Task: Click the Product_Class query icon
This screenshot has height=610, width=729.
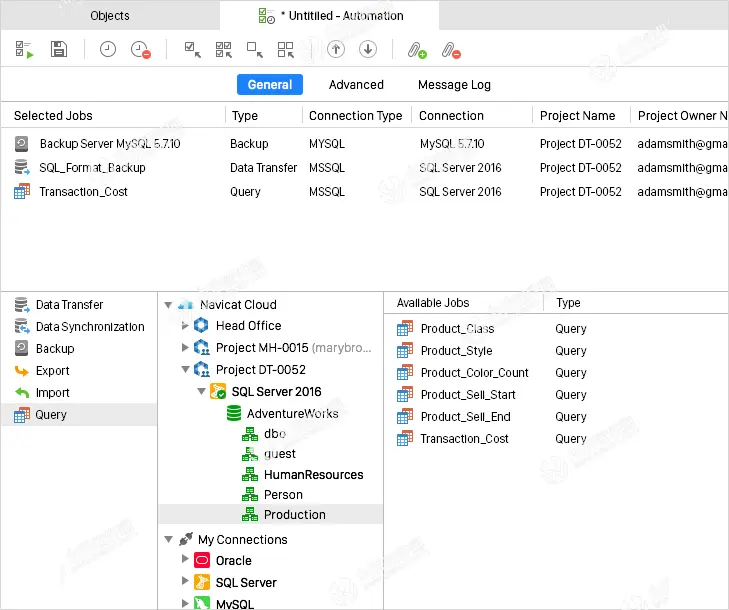Action: pos(405,328)
